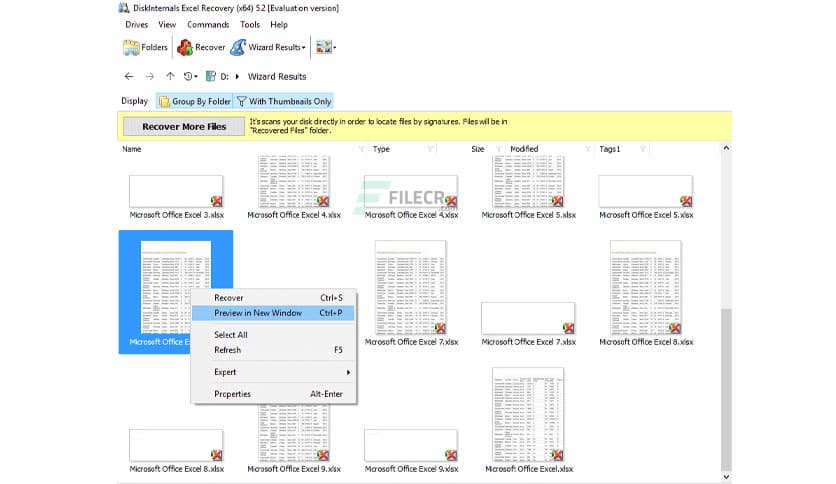
Task: Expand the Wizard Results dropdown arrow
Action: 303,48
